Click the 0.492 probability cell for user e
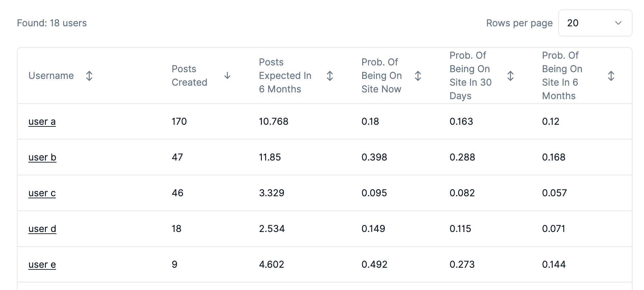The height and width of the screenshot is (290, 644). pos(374,264)
